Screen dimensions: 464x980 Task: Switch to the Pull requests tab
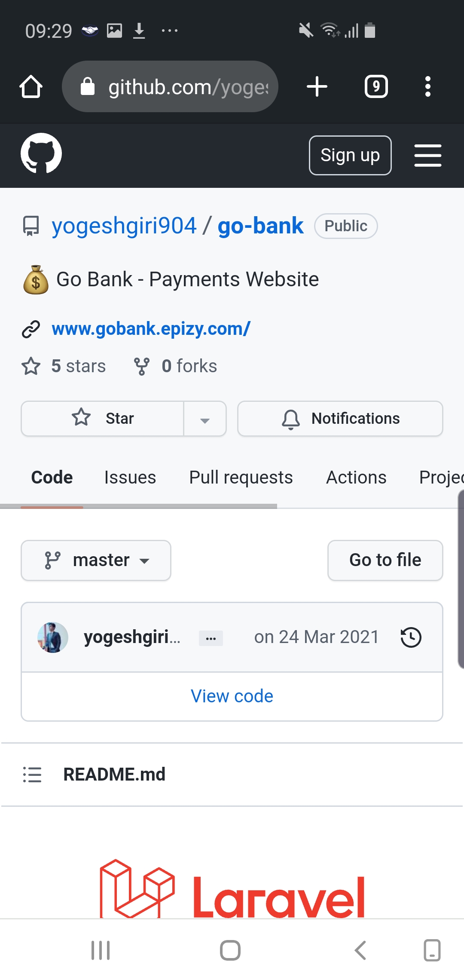(241, 478)
